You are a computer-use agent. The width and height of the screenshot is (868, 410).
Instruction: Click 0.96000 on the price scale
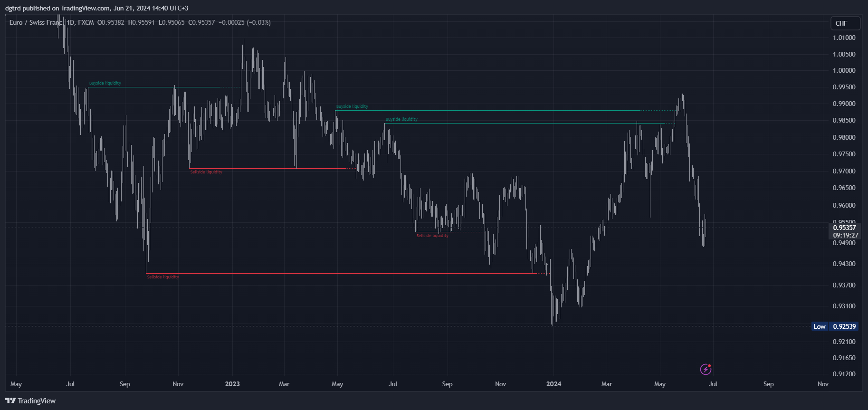844,205
